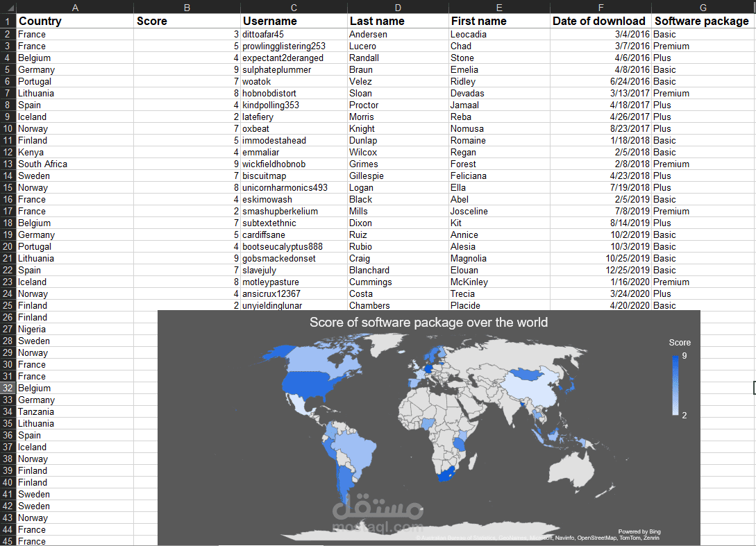
Task: Click username prowlingglistering253
Action: (294, 46)
